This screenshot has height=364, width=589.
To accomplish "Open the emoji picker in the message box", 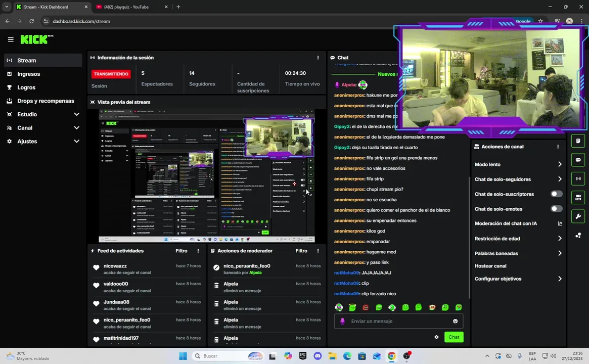I will (455, 321).
